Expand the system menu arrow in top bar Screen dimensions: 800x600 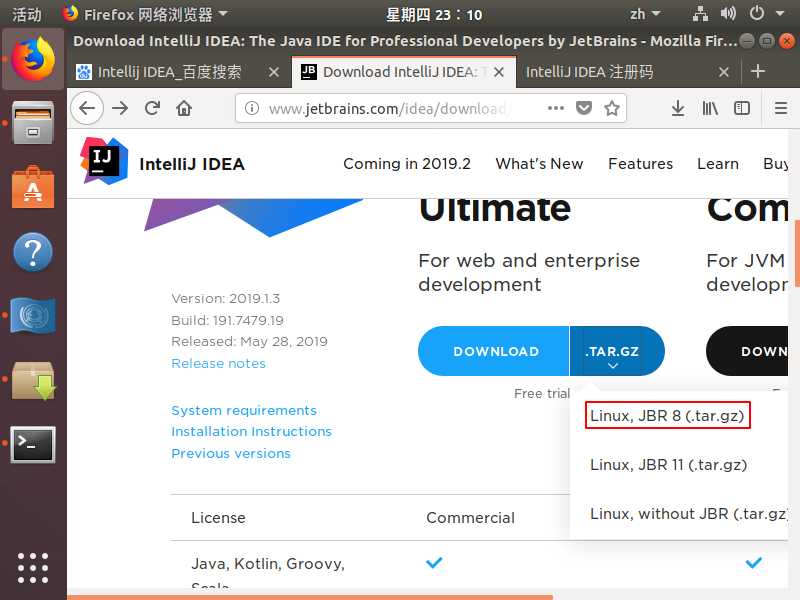tap(780, 14)
